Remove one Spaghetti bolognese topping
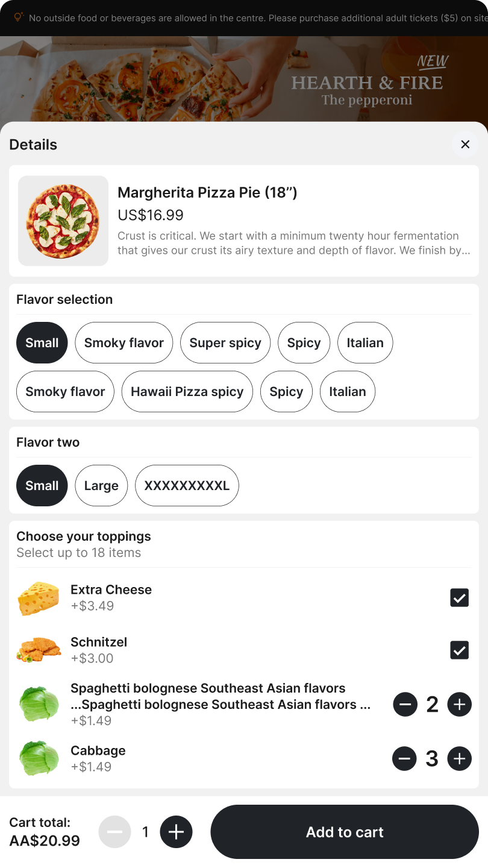The image size is (488, 868). click(405, 704)
